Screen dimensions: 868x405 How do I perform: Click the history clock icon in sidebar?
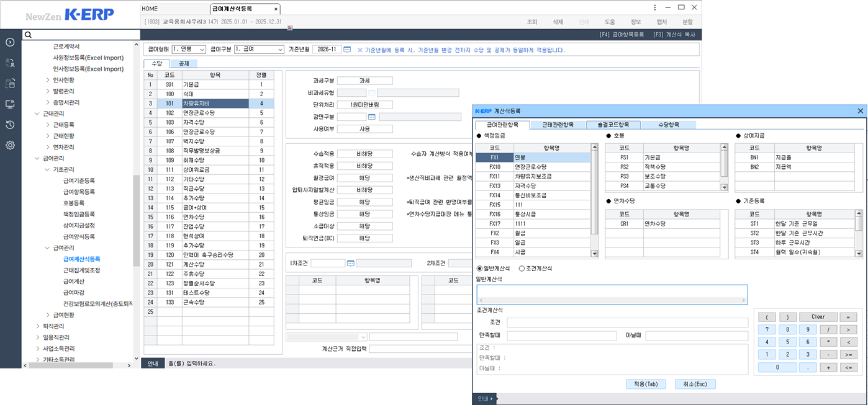point(10,125)
